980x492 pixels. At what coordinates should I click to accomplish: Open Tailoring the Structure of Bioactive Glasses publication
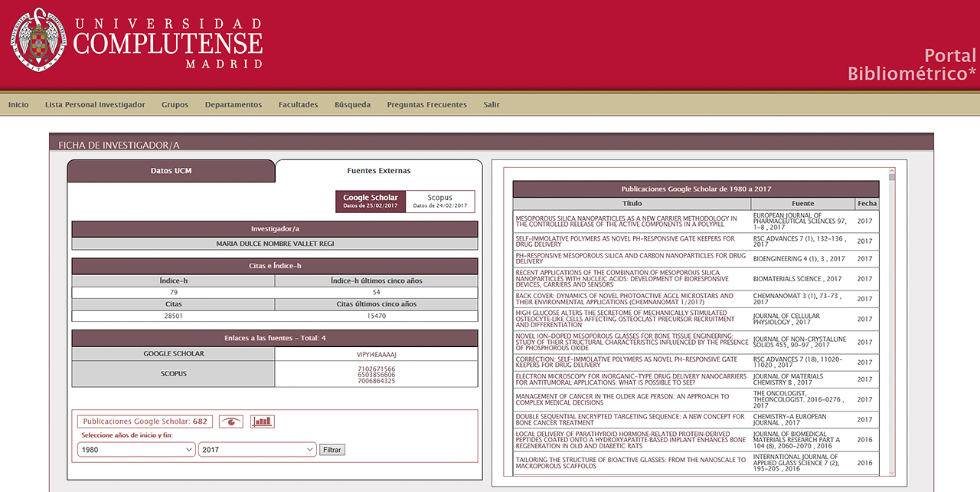(630, 463)
